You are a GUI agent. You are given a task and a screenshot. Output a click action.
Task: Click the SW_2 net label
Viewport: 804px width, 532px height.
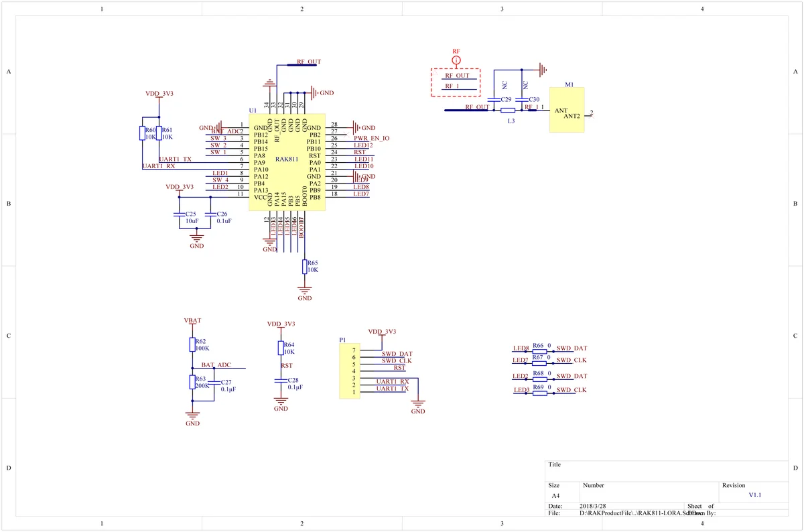click(218, 145)
